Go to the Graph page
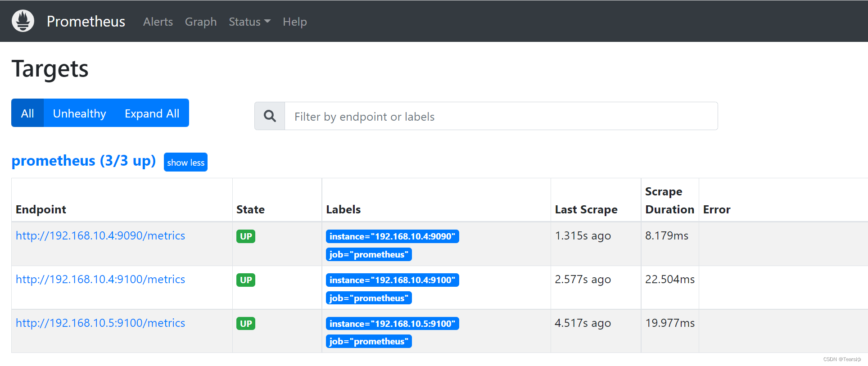This screenshot has width=868, height=366. pyautogui.click(x=201, y=22)
